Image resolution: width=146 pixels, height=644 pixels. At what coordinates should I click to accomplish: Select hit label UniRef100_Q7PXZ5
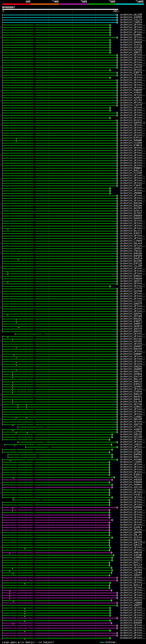tap(131, 67)
